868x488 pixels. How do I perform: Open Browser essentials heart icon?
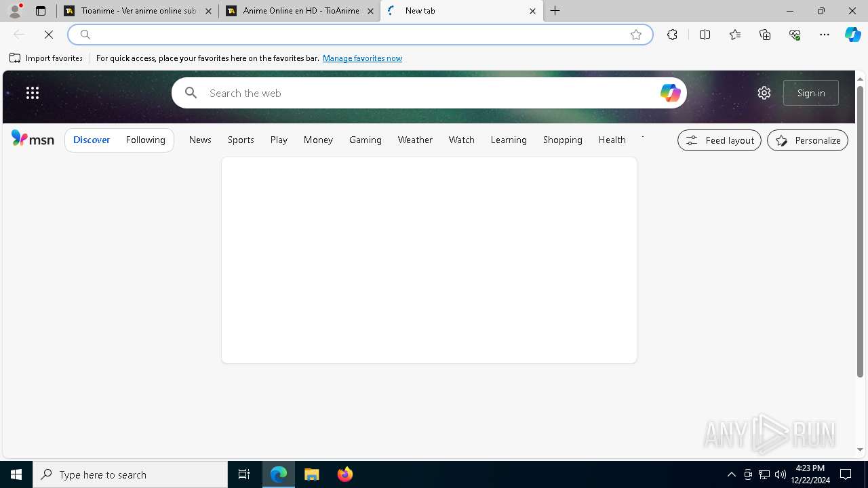click(795, 35)
